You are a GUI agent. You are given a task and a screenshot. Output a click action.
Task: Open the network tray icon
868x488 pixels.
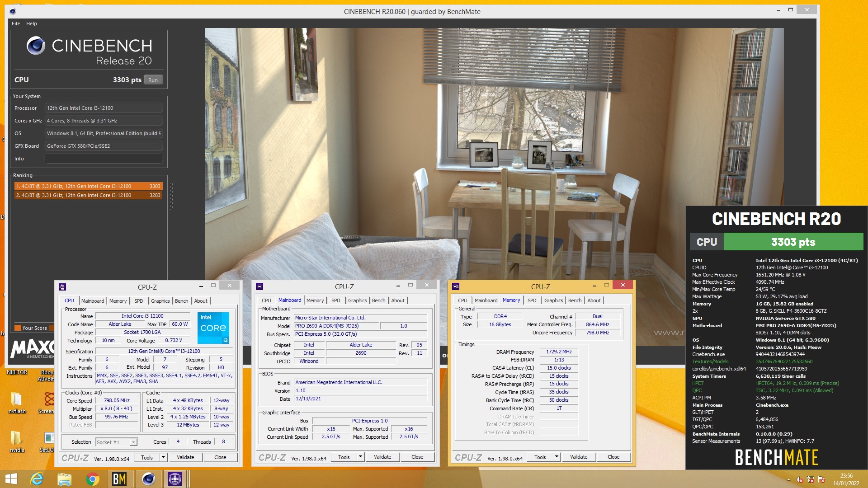(811, 479)
